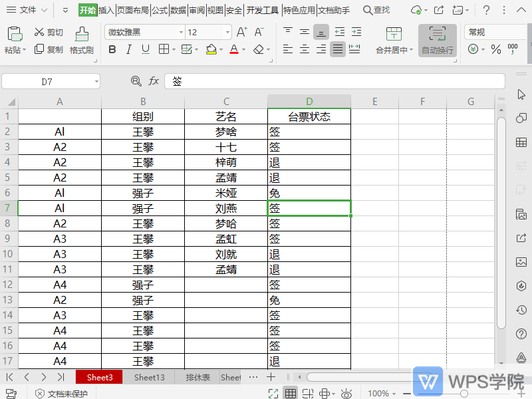Expand the font name dropdown
The image size is (532, 399).
[181, 33]
